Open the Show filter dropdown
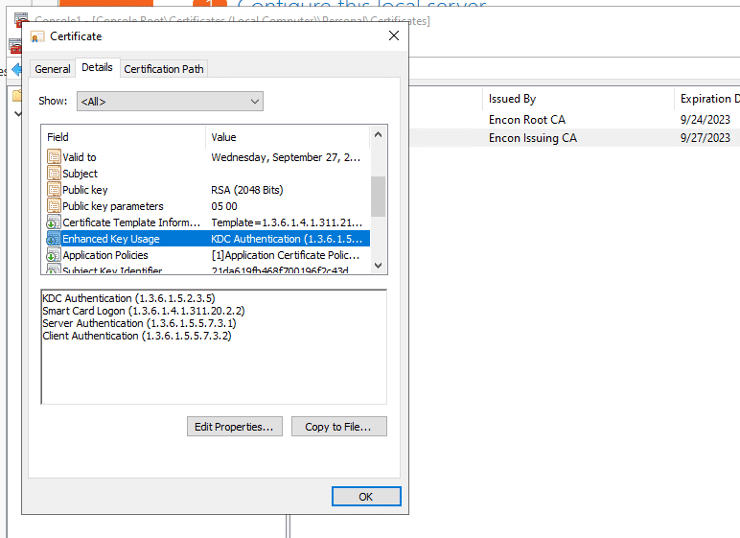This screenshot has height=538, width=740. [169, 101]
